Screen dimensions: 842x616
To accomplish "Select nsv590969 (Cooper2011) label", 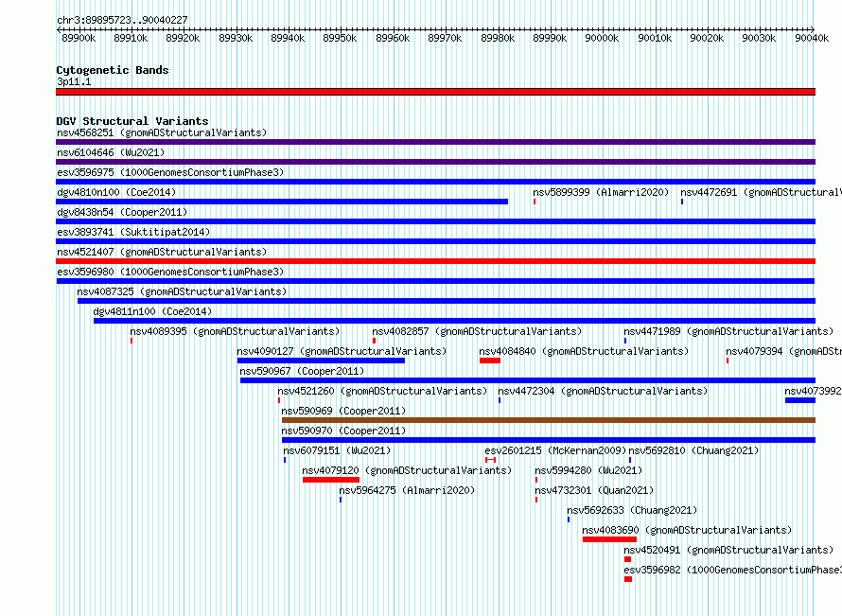I will (343, 411).
